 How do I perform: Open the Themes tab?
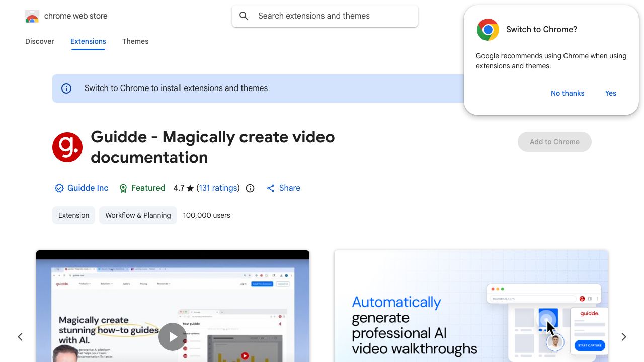pyautogui.click(x=135, y=41)
